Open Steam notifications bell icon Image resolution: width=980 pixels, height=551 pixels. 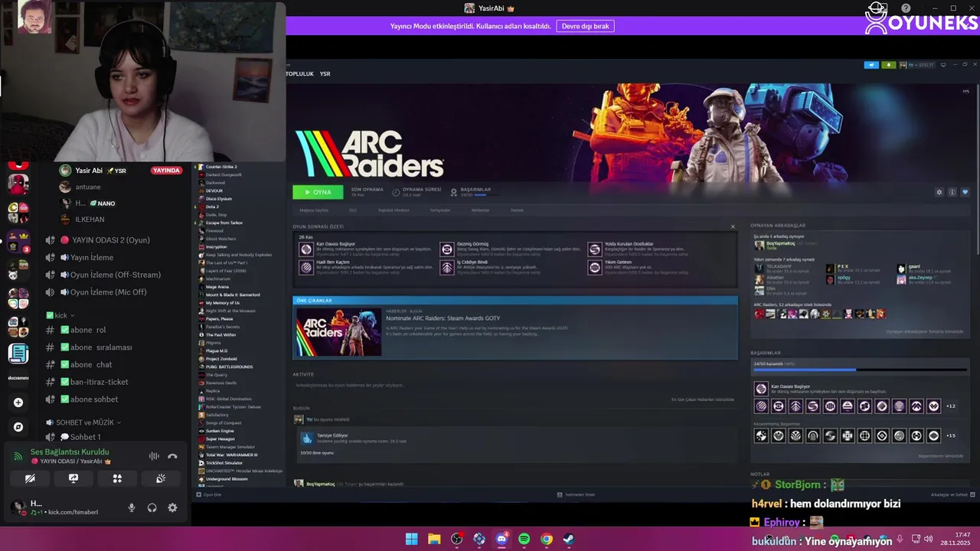(x=888, y=65)
